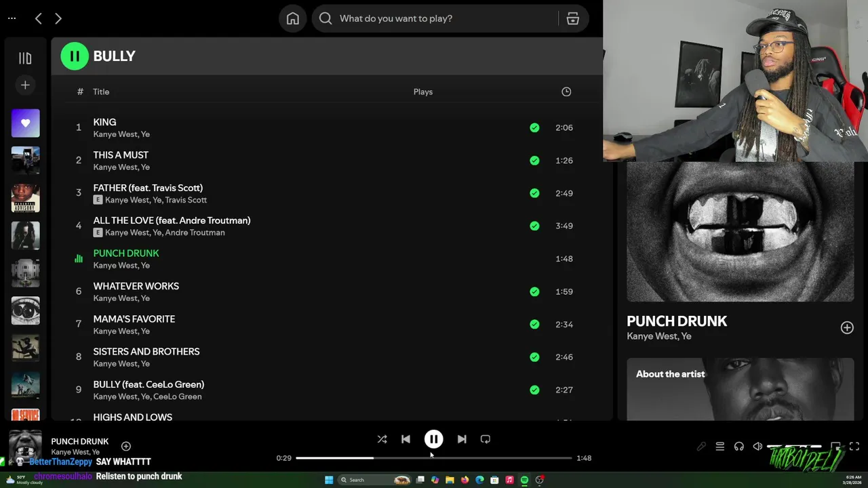This screenshot has width=868, height=488.
Task: Select the track THIS A MUST
Action: [x=121, y=155]
